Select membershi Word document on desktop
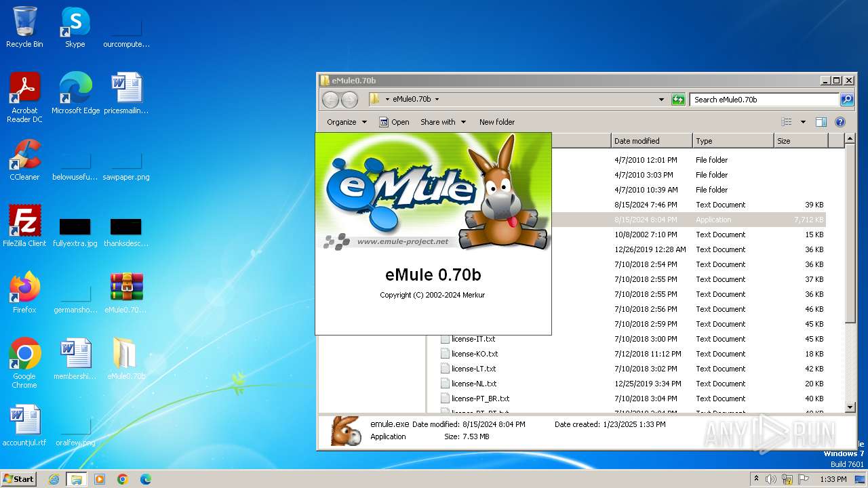868x488 pixels. click(75, 359)
